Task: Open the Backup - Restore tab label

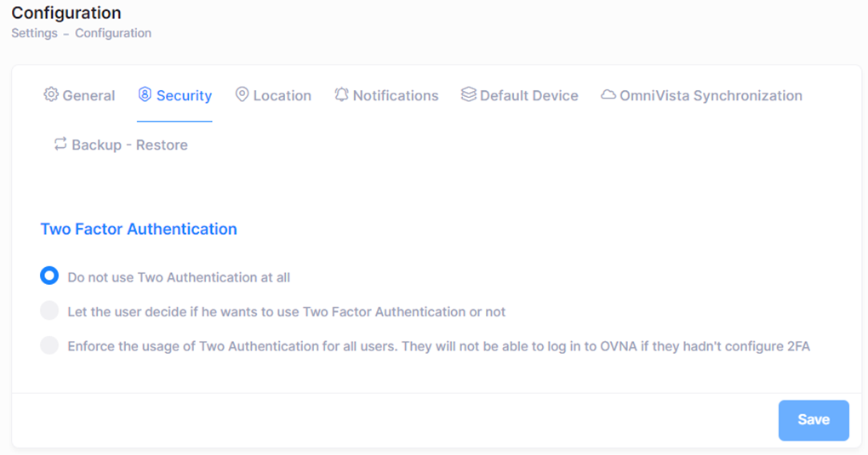Action: 129,145
